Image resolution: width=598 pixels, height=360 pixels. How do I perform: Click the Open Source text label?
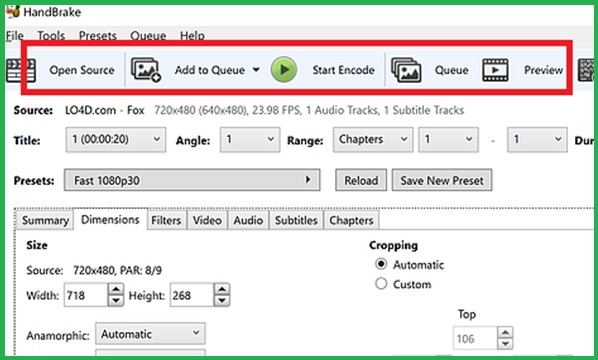pos(82,70)
